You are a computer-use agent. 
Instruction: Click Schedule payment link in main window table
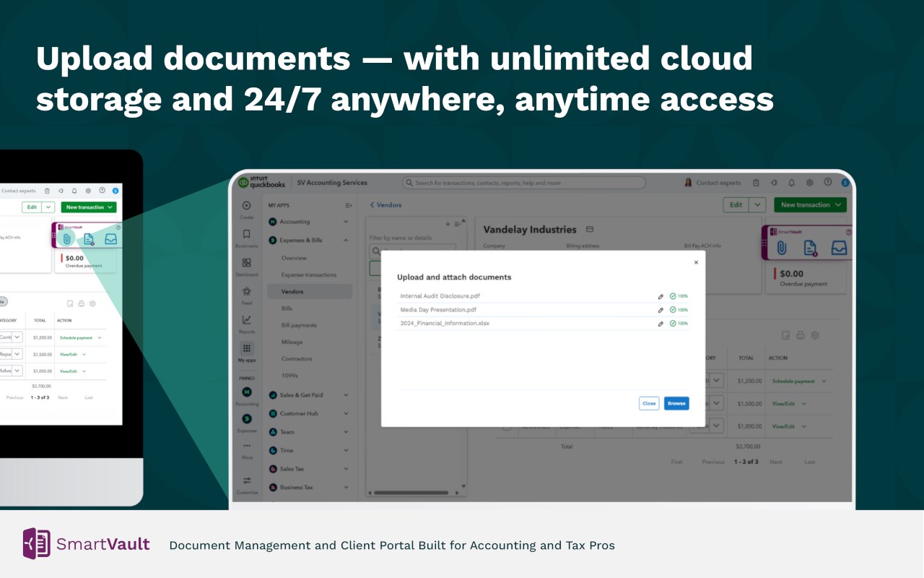(793, 381)
